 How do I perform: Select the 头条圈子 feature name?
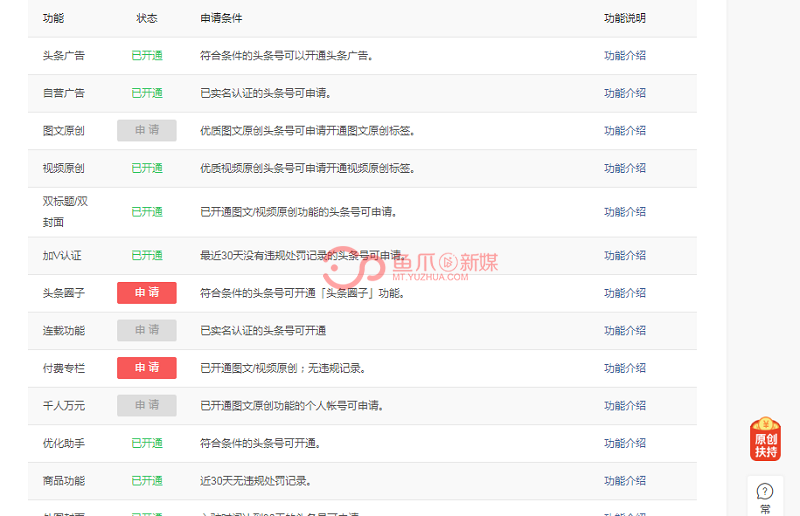[x=64, y=293]
